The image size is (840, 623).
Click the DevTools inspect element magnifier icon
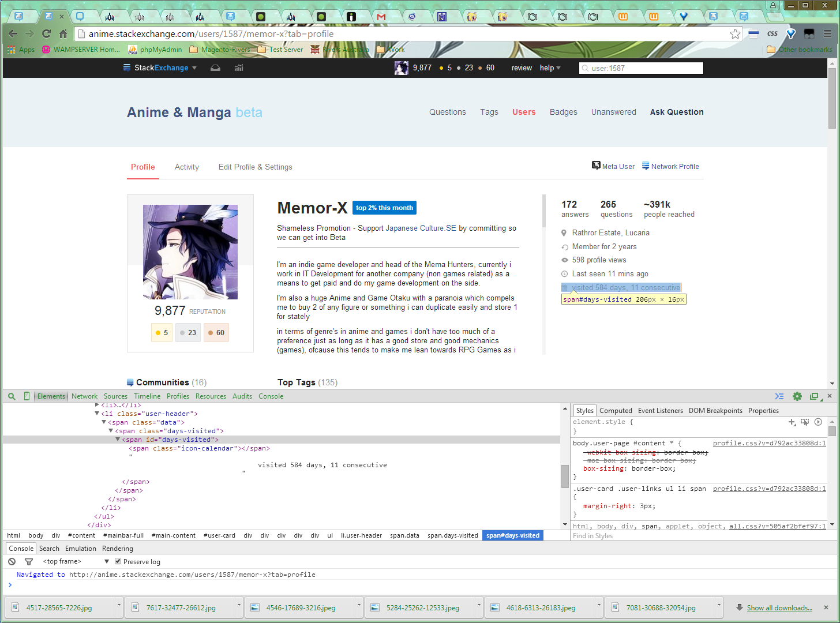point(12,396)
